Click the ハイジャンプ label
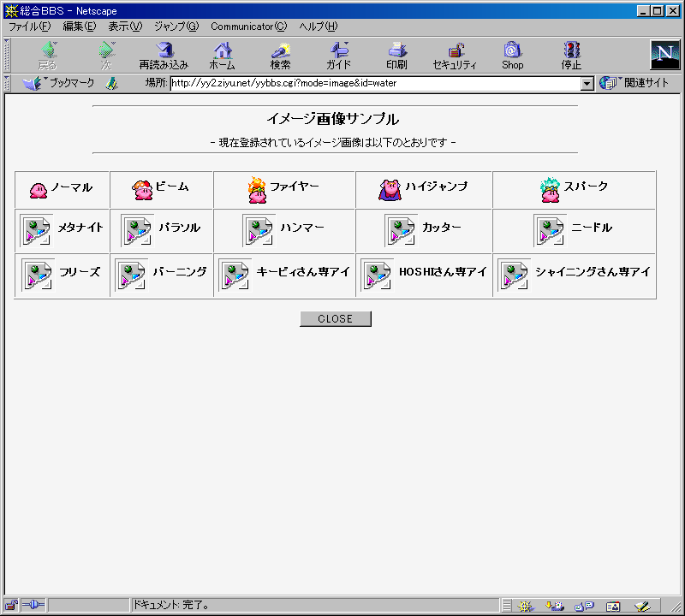Screen dimensions: 685x616 click(436, 187)
